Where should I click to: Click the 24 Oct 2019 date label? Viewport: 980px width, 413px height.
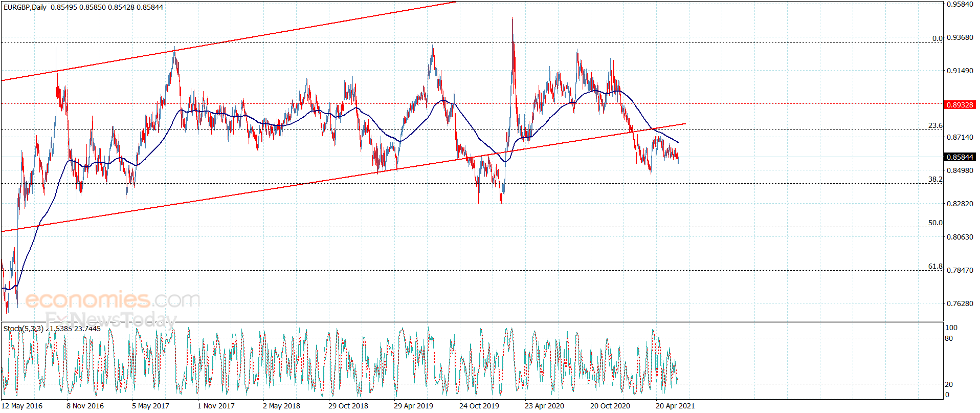point(479,406)
